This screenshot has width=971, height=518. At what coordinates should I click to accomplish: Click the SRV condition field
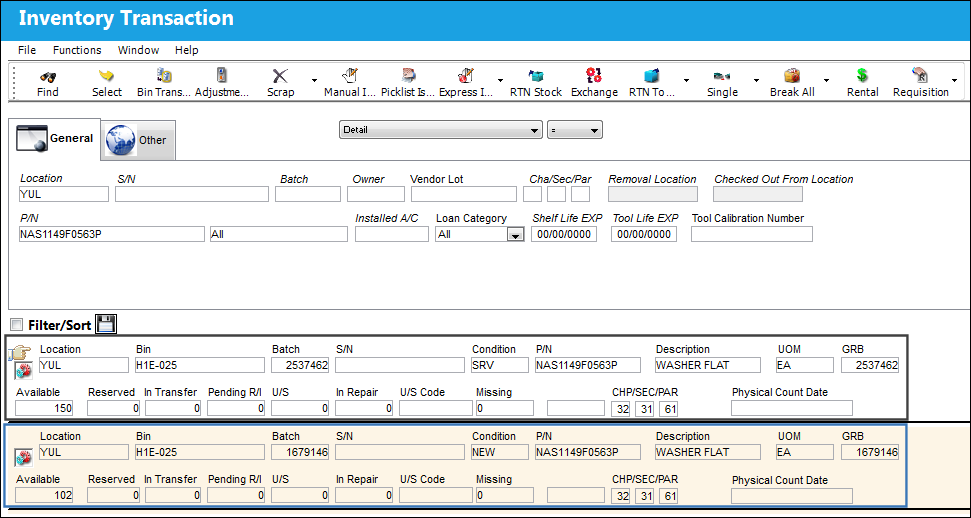pyautogui.click(x=500, y=365)
